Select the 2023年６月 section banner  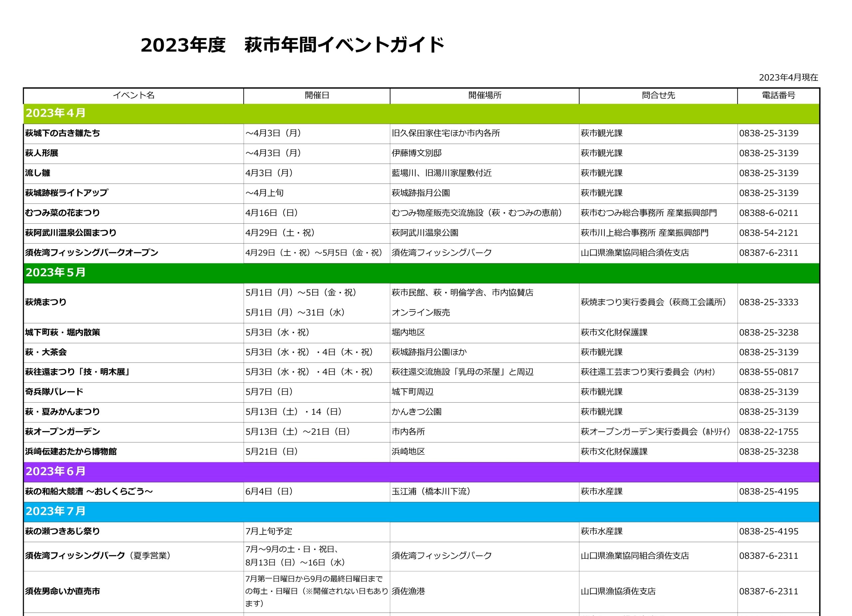421,472
